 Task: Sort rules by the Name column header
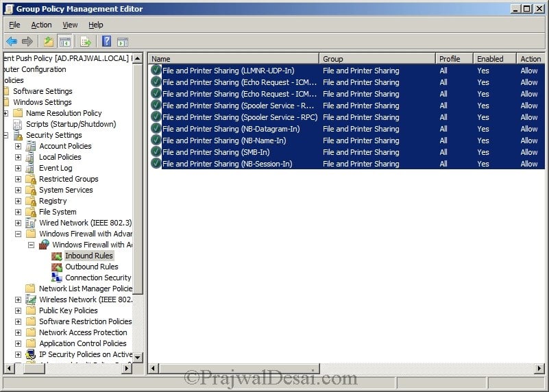[234, 59]
